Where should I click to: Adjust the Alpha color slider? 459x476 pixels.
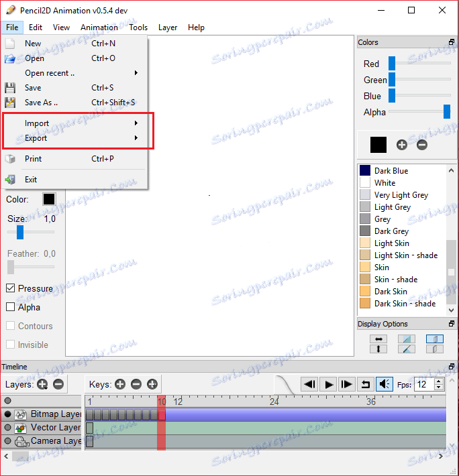pos(446,111)
